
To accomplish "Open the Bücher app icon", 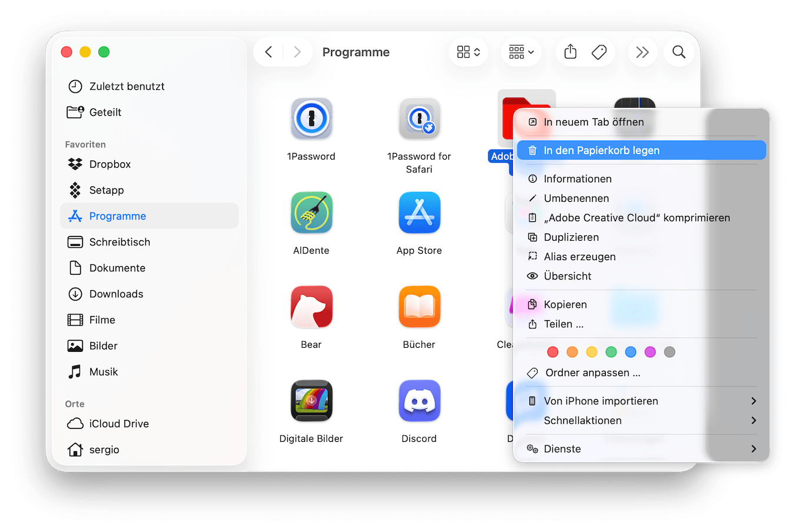I will tap(419, 307).
